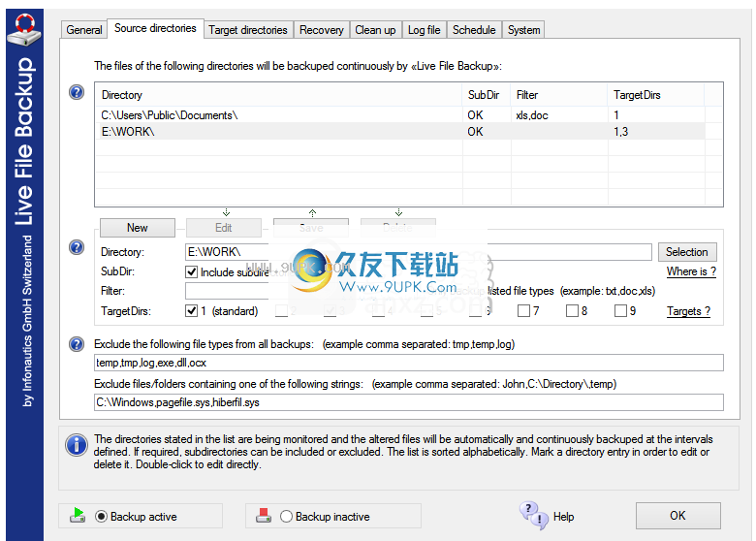Screen dimensions: 756x541
Task: Click the Edit button
Action: click(x=224, y=228)
